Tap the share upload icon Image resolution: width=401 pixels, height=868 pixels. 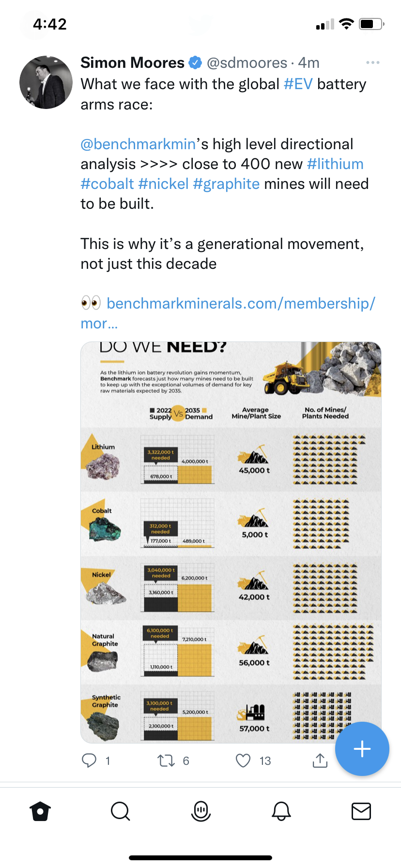(320, 760)
